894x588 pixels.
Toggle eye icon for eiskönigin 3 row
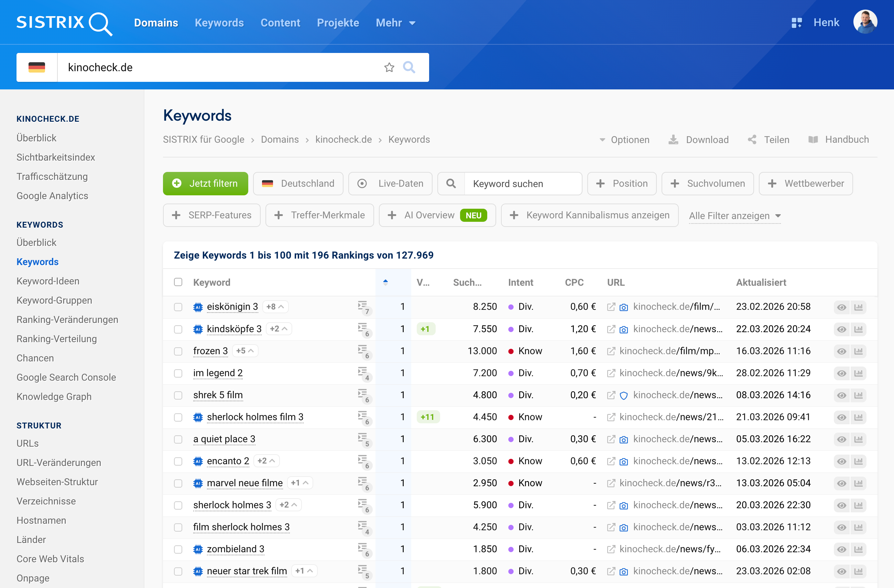coord(842,307)
